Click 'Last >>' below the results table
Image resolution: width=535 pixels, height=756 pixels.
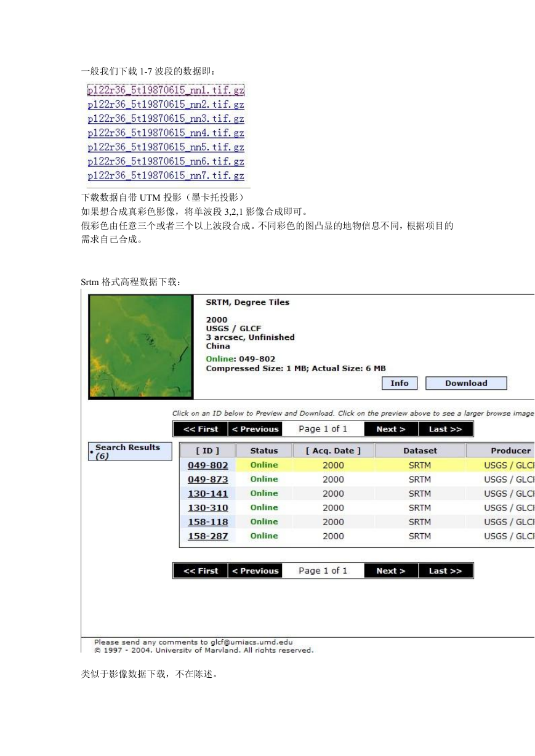point(446,571)
